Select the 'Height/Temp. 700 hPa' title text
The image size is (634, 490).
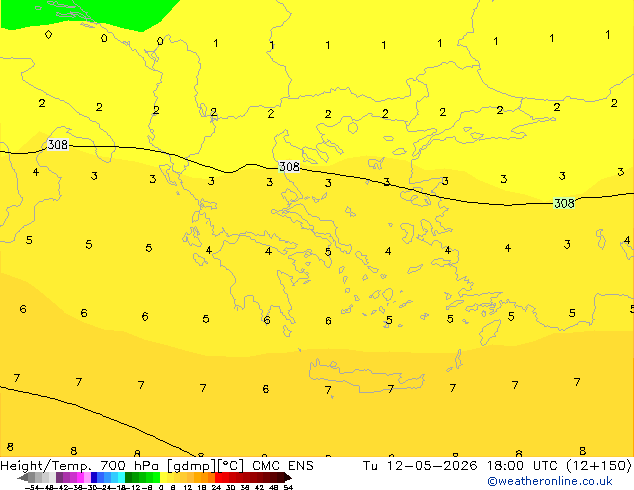(80, 465)
